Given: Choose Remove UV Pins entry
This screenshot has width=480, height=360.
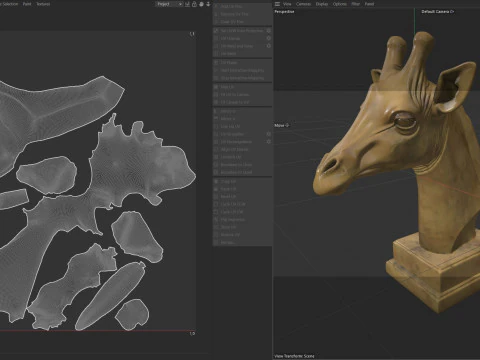Looking at the screenshot, I should pos(242,14).
